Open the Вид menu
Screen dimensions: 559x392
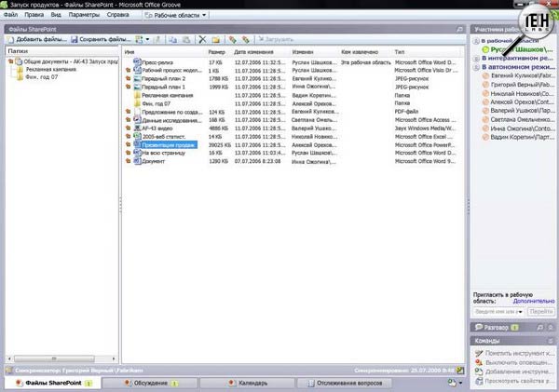click(56, 15)
